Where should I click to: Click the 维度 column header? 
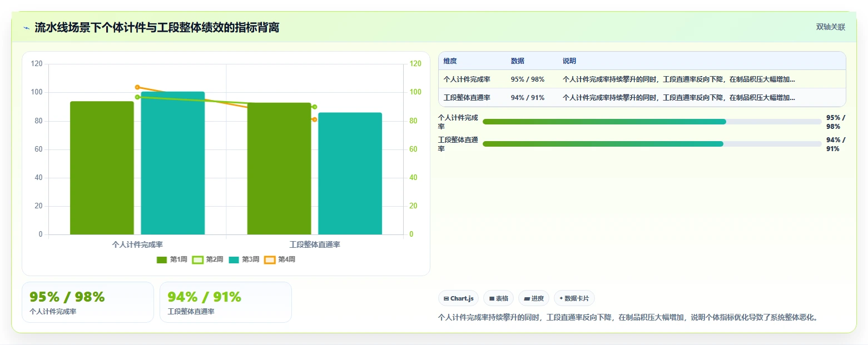450,61
